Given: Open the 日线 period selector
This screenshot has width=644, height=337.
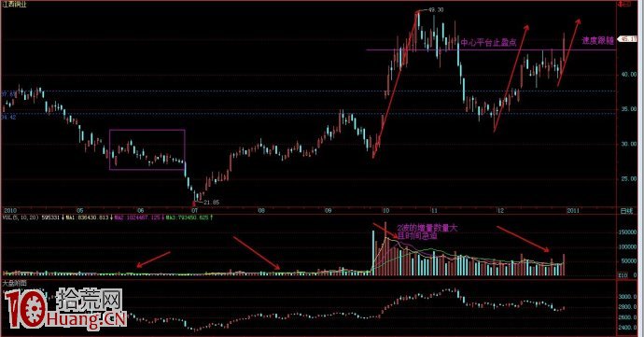Looking at the screenshot, I should 627,210.
